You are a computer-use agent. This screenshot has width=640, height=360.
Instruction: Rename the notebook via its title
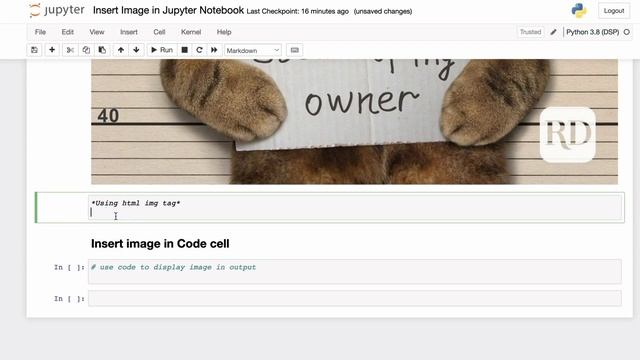pos(168,10)
